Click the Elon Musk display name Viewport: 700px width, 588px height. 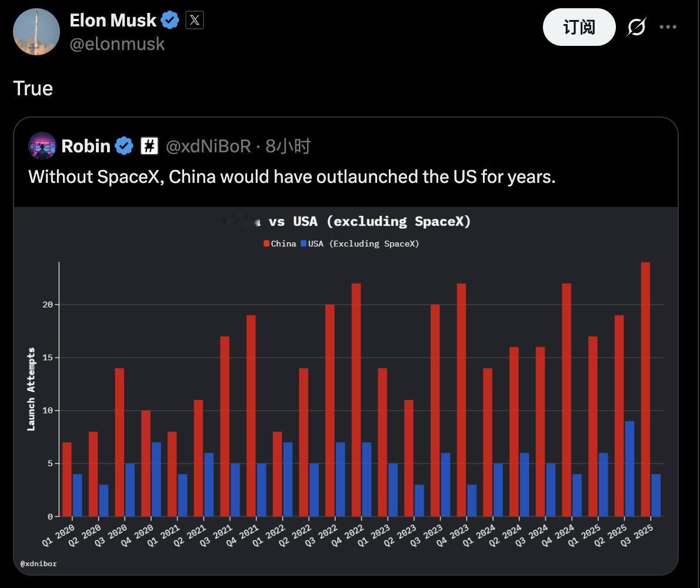pos(112,21)
